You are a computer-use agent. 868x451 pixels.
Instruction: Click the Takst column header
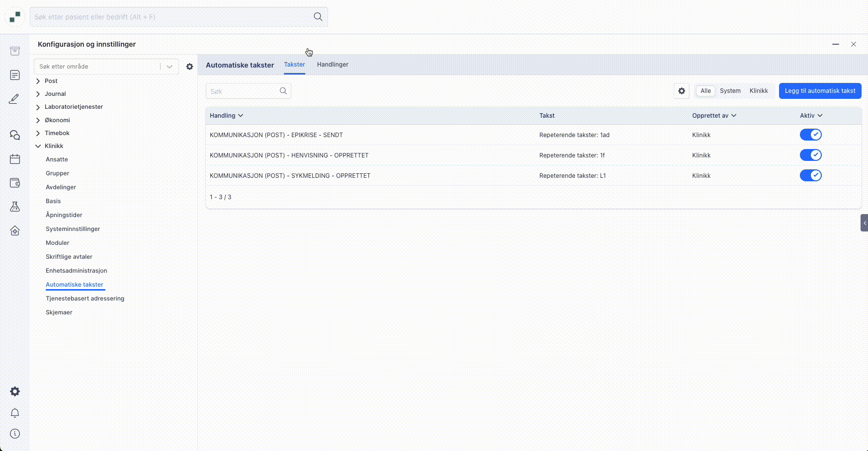547,116
